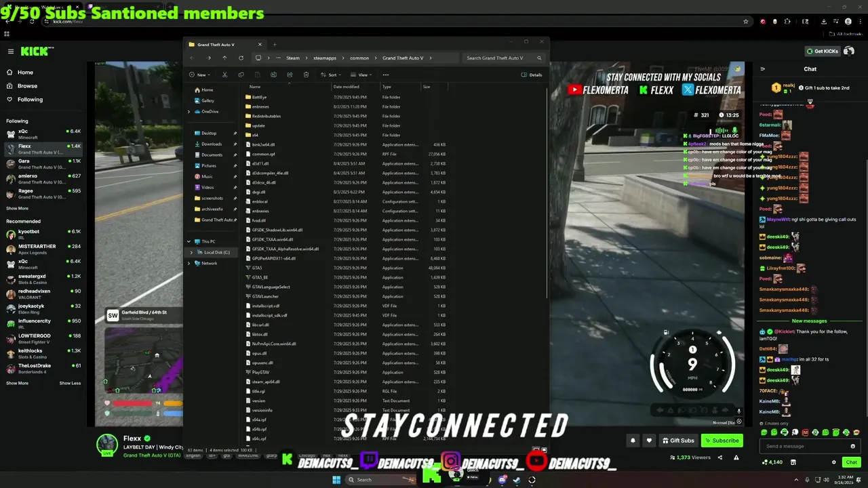Image resolution: width=868 pixels, height=488 pixels.
Task: Click the Kick shop icon beside 4,140 points
Action: pos(793,462)
